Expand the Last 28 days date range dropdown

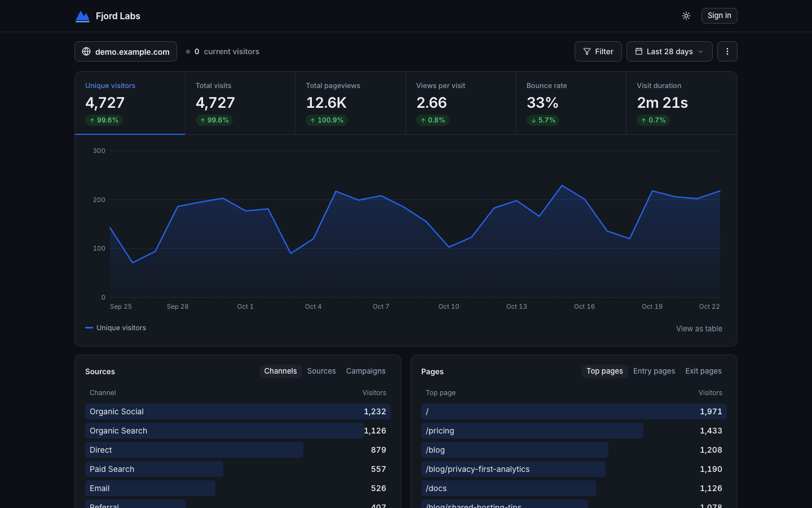click(x=669, y=51)
